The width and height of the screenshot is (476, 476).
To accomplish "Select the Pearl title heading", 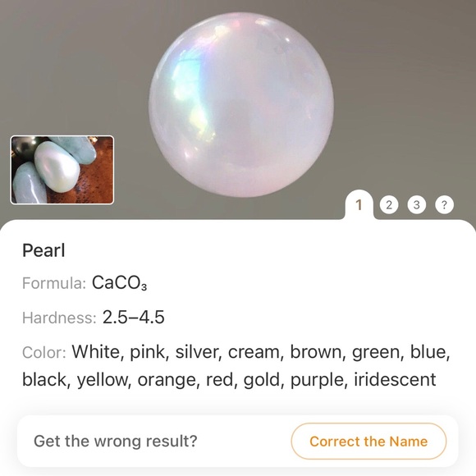I will 43,251.
